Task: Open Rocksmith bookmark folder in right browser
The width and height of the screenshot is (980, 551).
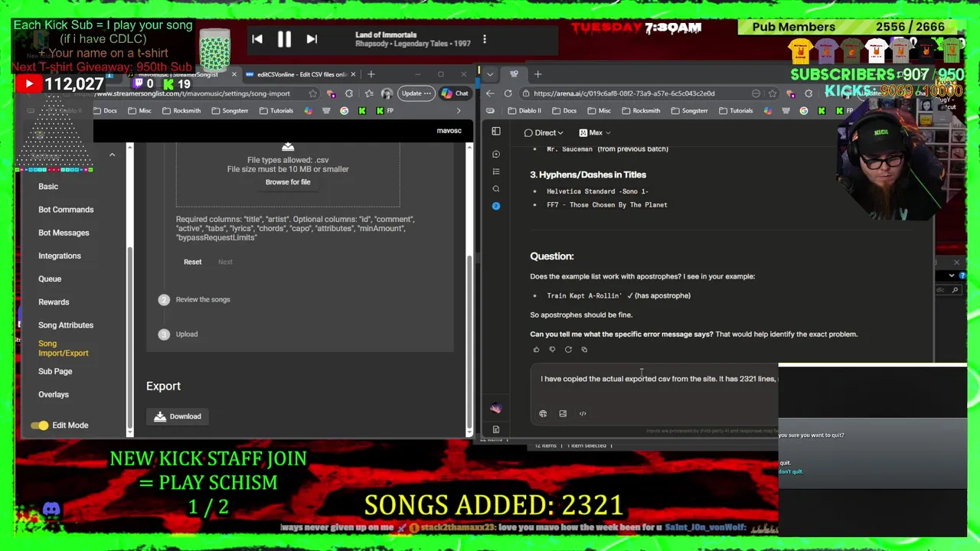Action: click(641, 110)
